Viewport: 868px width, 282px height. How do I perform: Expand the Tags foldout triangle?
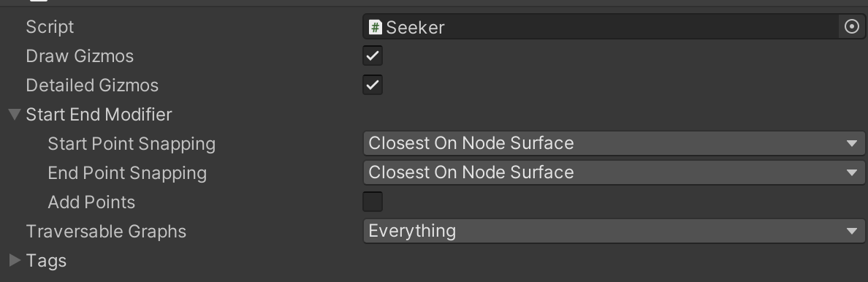coord(15,260)
